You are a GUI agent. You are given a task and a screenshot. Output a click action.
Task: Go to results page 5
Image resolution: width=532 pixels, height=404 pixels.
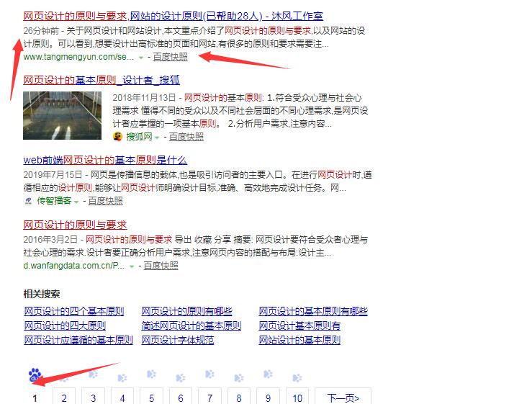[x=152, y=398]
